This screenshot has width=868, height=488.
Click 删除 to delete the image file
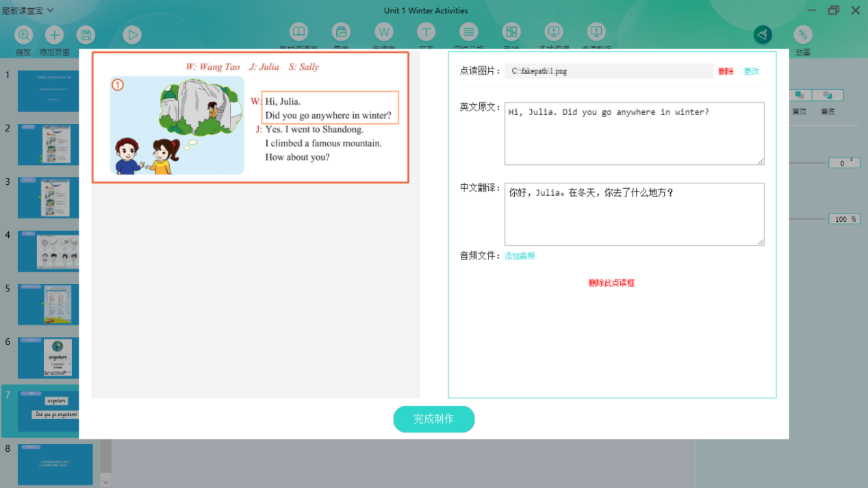(726, 71)
